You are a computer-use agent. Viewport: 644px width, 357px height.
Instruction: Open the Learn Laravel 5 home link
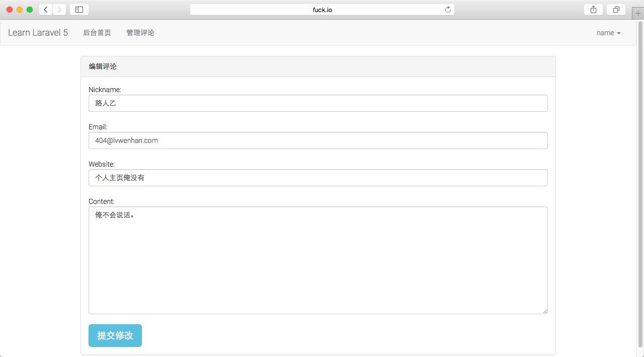click(37, 32)
